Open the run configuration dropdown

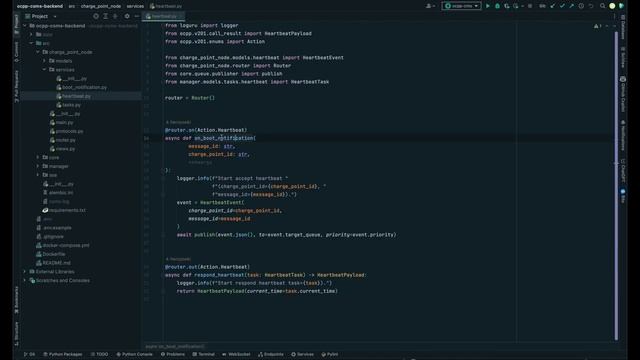[461, 6]
